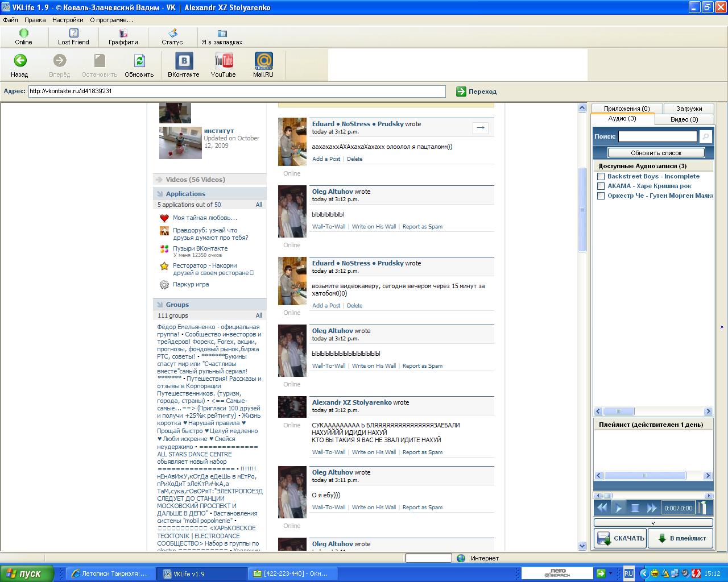Open the Правка menu
Screen dimensions: 728x582
click(35, 20)
